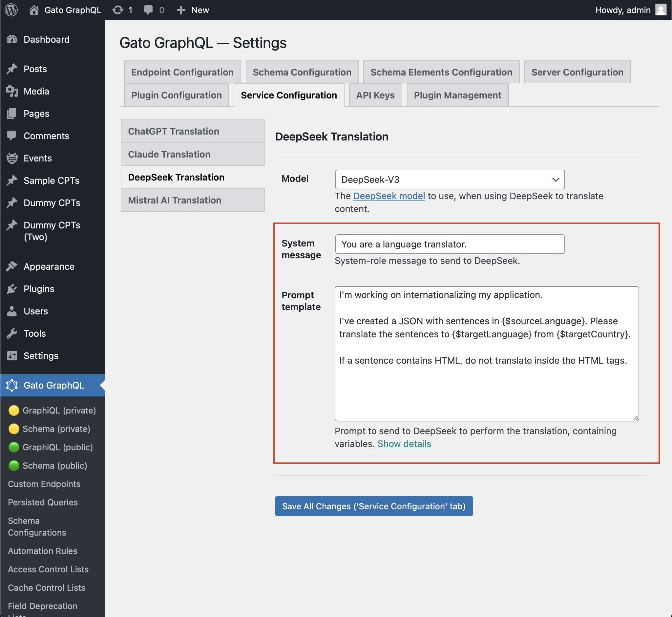The image size is (672, 617).
Task: Click the New menu label in admin bar
Action: [x=200, y=10]
